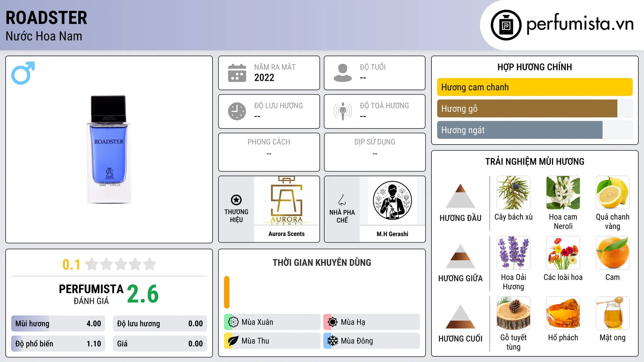Click the Mùi hương 4.00 score bar
This screenshot has width=644, height=362.
pos(58,324)
